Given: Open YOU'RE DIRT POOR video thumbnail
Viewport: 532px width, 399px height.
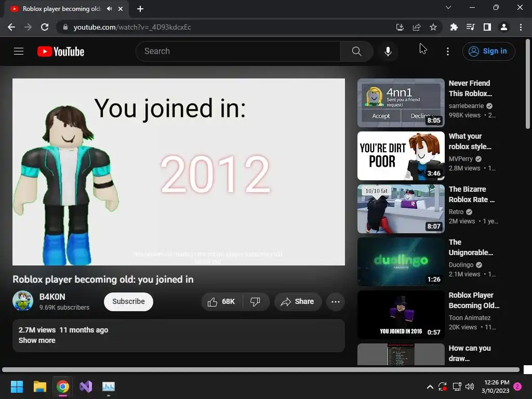Looking at the screenshot, I should (x=401, y=156).
